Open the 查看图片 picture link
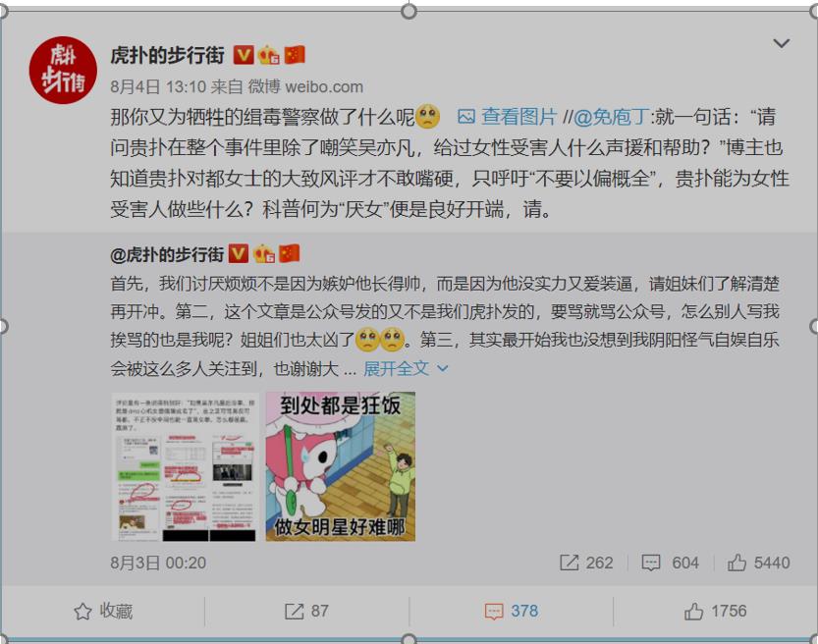 (508, 116)
